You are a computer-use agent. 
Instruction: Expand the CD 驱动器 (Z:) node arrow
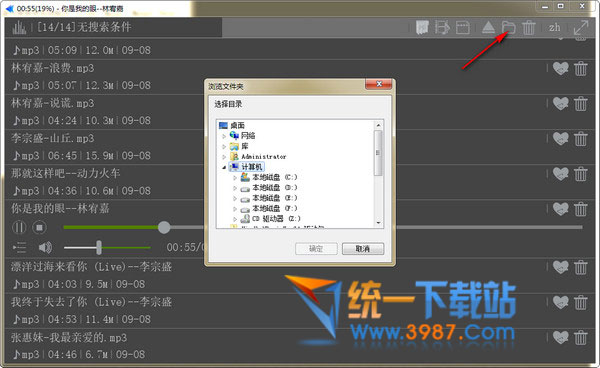(x=235, y=219)
